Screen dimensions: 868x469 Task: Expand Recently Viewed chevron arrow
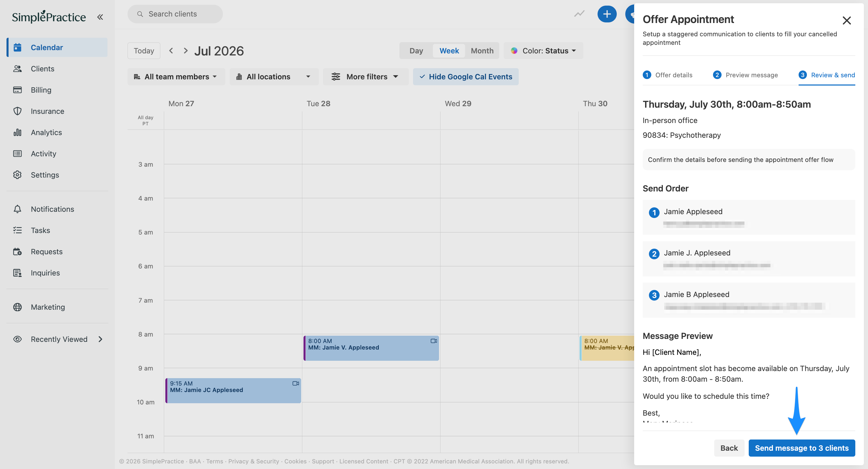[100, 339]
